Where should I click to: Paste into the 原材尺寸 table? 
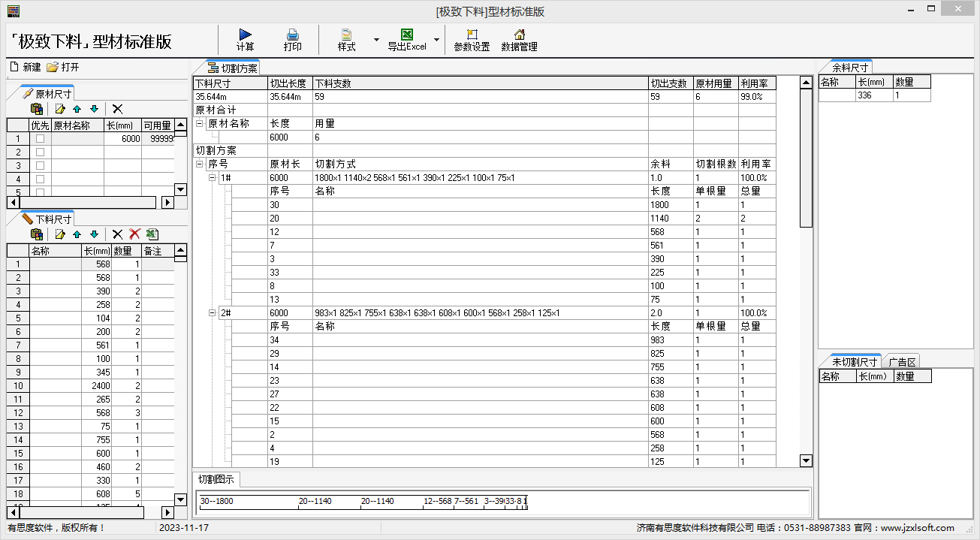(x=36, y=109)
